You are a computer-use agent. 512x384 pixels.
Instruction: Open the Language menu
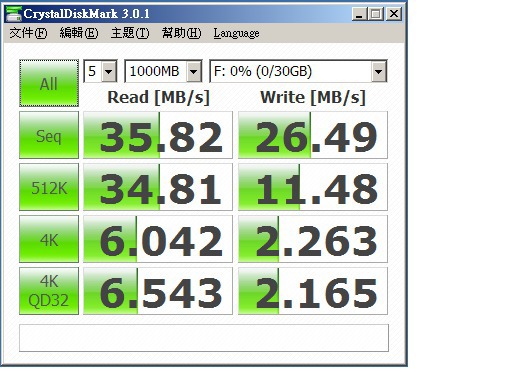(236, 33)
